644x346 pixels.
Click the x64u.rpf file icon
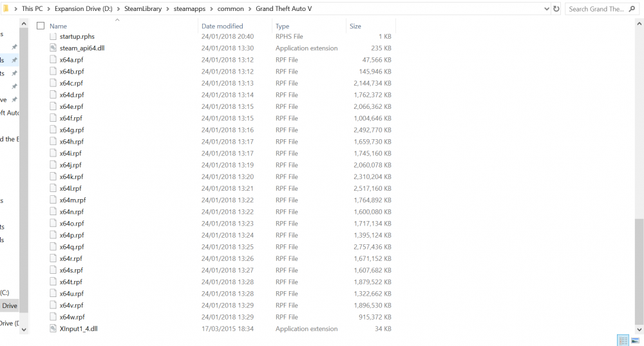click(53, 294)
